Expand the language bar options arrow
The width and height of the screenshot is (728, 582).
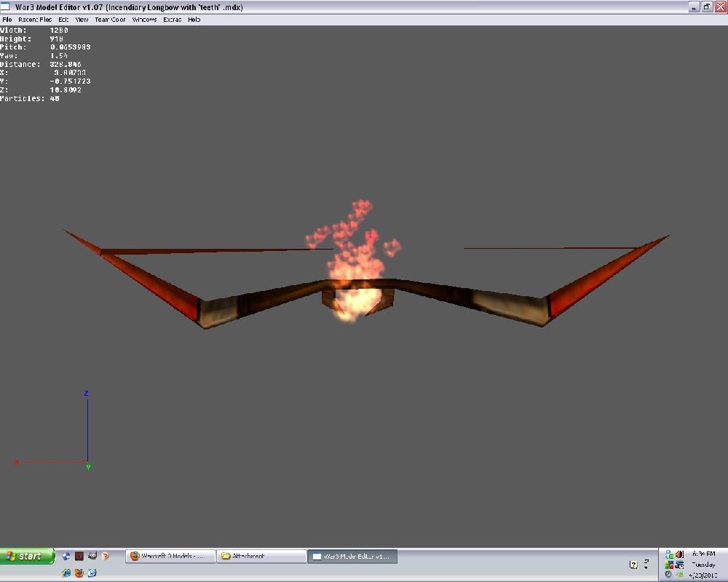tap(646, 567)
